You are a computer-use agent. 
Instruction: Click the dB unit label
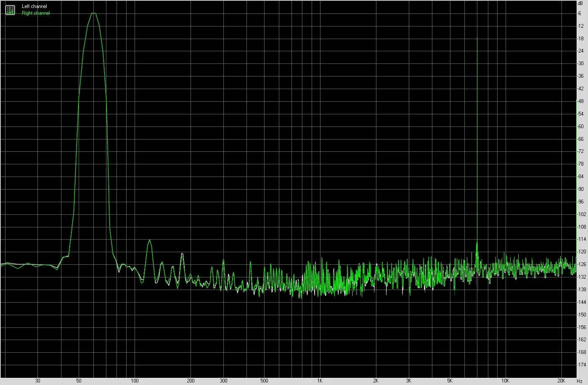[580, 3]
